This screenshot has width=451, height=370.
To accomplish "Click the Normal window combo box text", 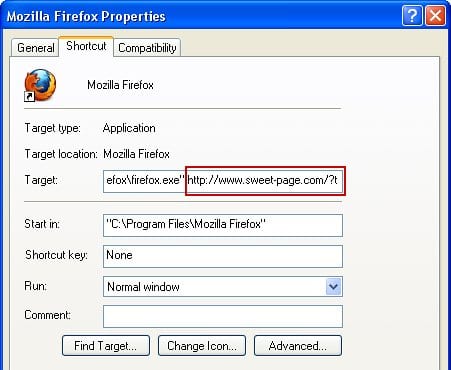I will (x=143, y=287).
